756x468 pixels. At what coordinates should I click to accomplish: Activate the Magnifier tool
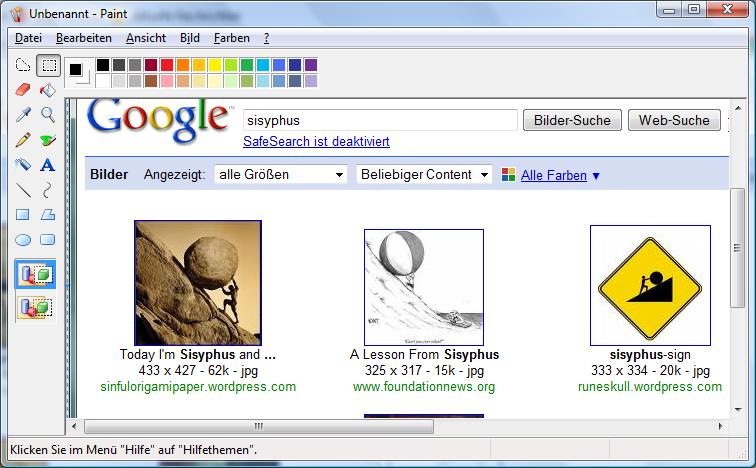tap(48, 115)
